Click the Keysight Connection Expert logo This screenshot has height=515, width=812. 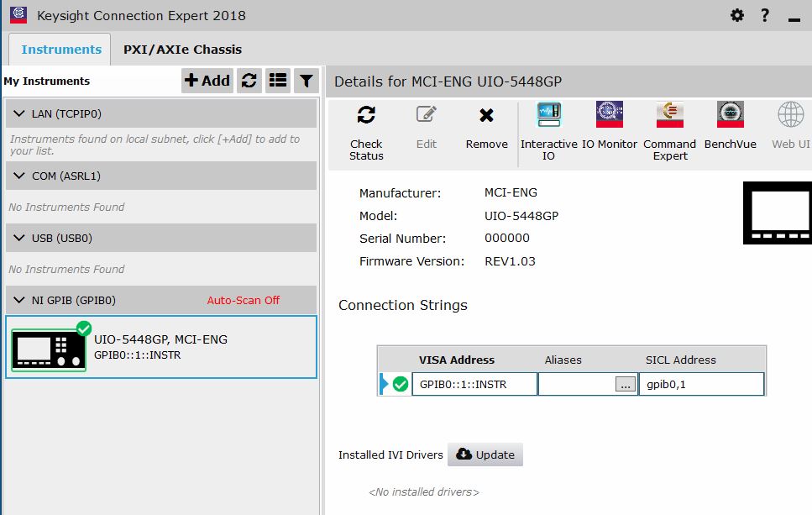18,14
